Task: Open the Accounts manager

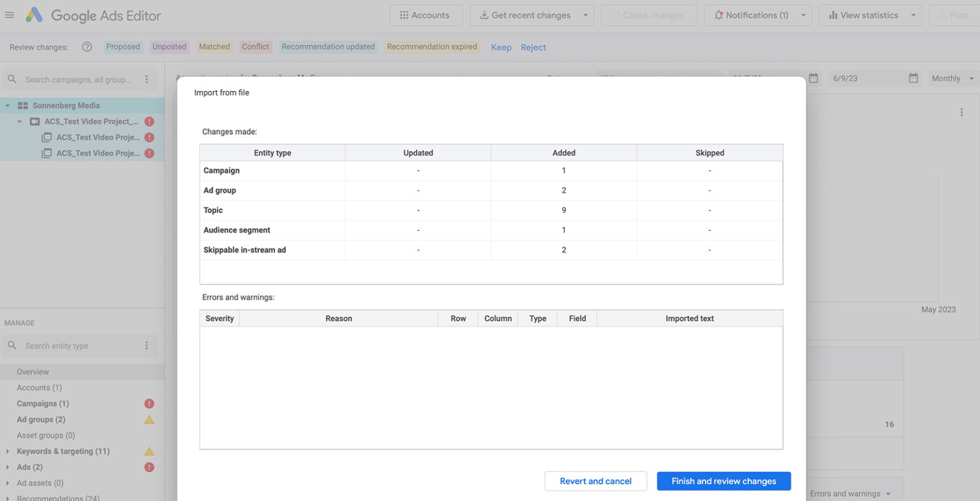Action: coord(426,15)
